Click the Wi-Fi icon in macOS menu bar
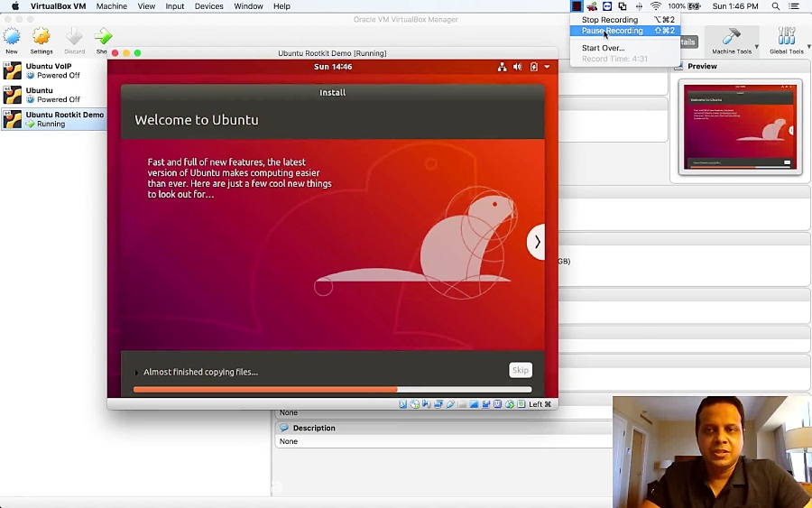812x508 pixels. (656, 6)
